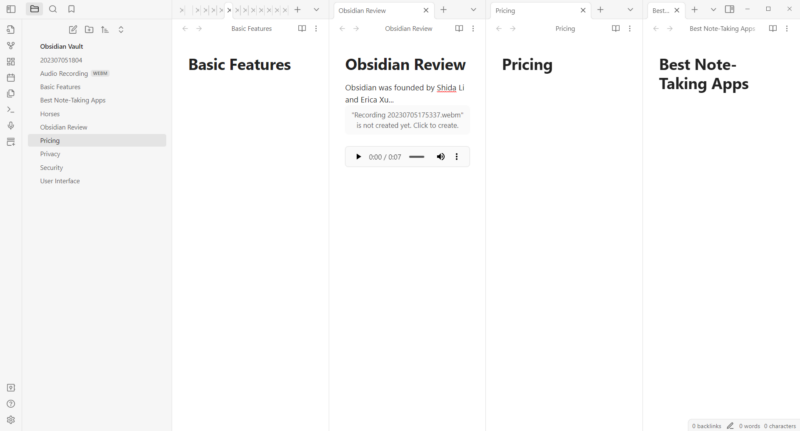This screenshot has width=800, height=431.
Task: Add new tab next to Obsidian Review
Action: [443, 10]
